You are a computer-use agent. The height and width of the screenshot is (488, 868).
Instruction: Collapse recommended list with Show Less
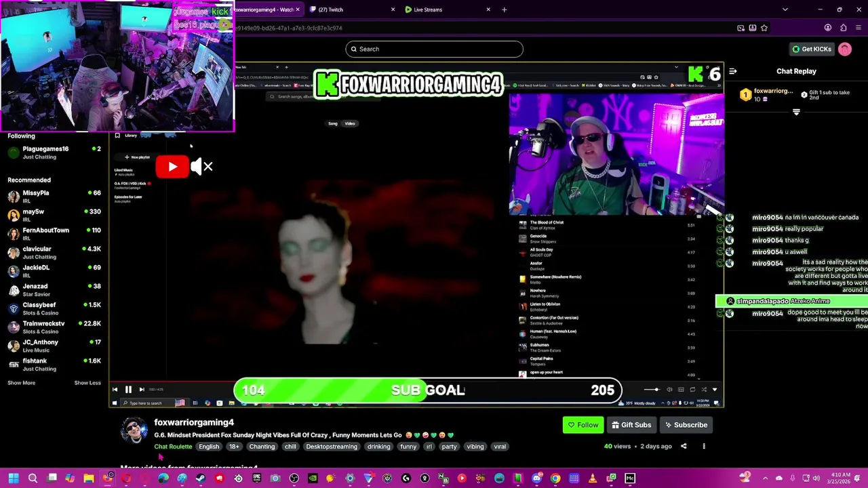click(x=87, y=383)
